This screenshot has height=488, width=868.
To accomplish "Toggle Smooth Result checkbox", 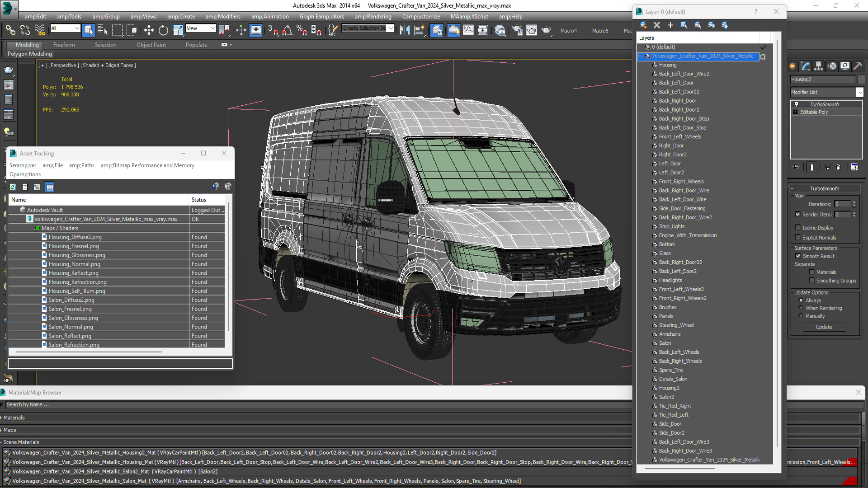I will point(798,256).
